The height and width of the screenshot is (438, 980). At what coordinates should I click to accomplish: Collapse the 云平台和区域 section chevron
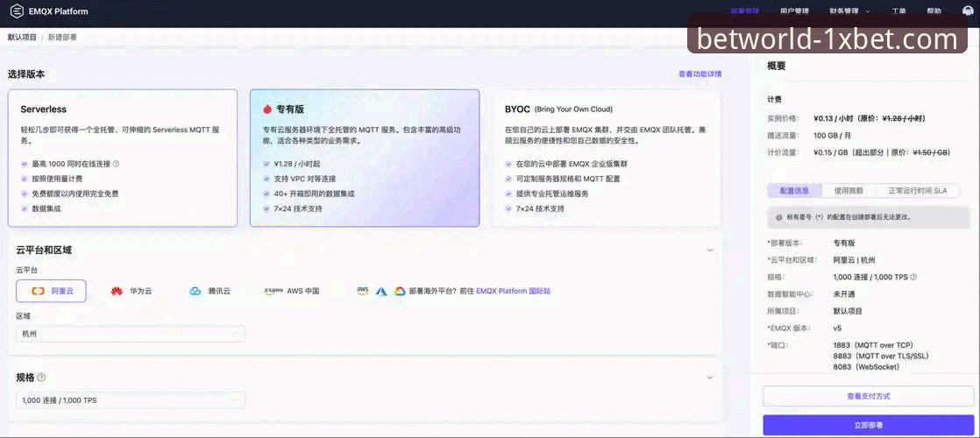coord(709,250)
